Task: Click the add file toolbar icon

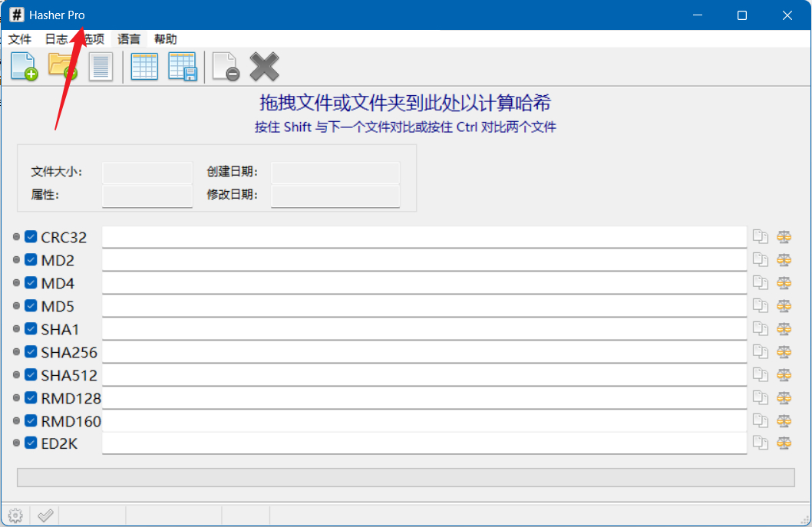Action: [25, 66]
